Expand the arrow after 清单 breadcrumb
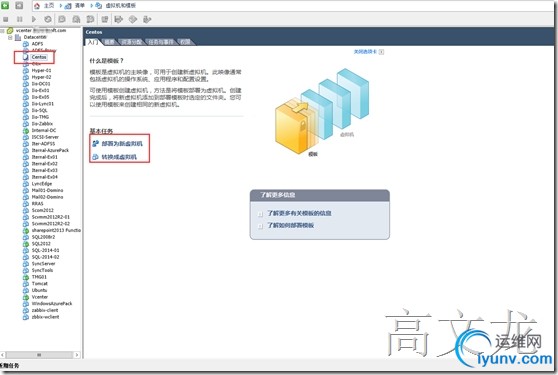The height and width of the screenshot is (375, 558). 91,6
